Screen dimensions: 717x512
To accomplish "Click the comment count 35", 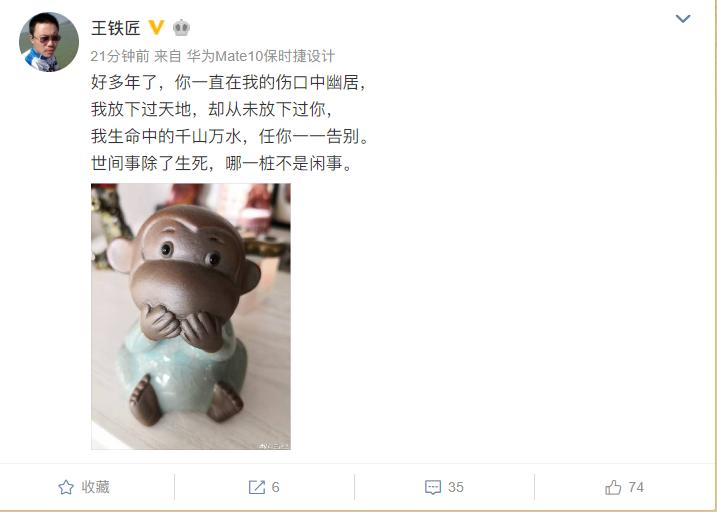I will coord(456,487).
